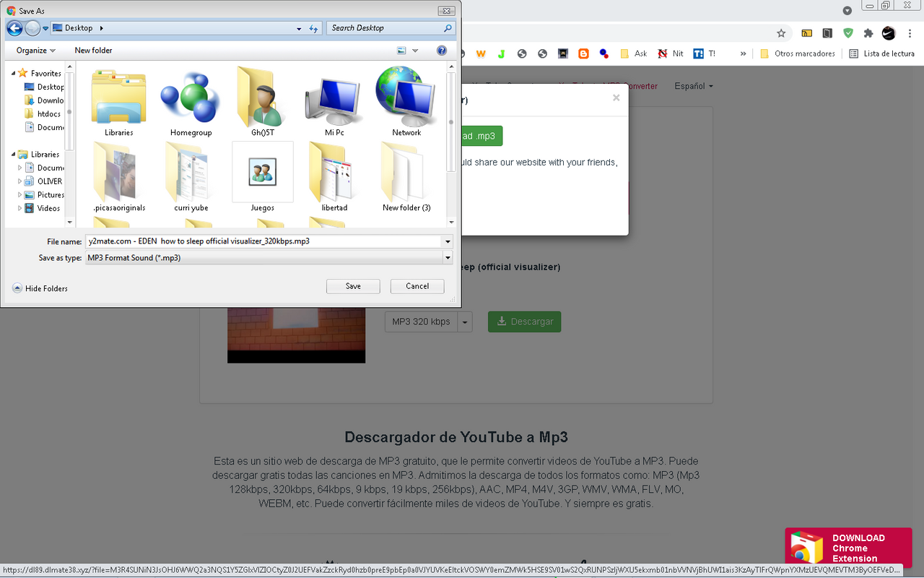Screen dimensions: 924x578
Task: Expand the Pictures library
Action: point(20,195)
